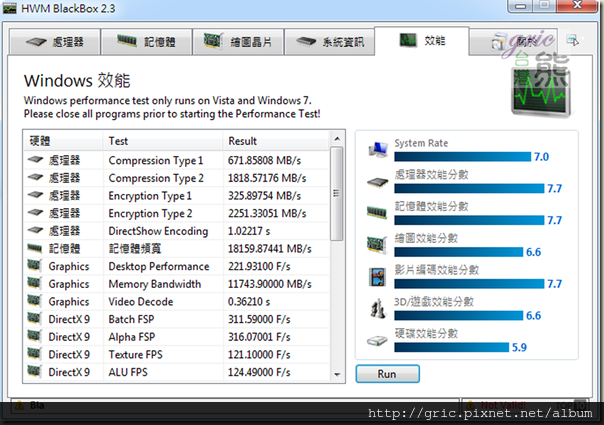This screenshot has width=604, height=425.
Task: Click the chip icon on 處理器 tab
Action: (36, 41)
